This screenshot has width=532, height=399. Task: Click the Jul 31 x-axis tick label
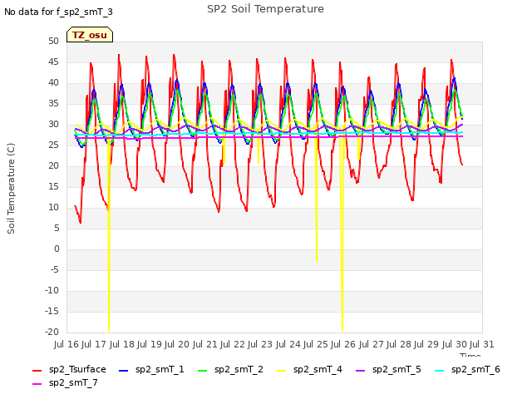[x=482, y=344]
